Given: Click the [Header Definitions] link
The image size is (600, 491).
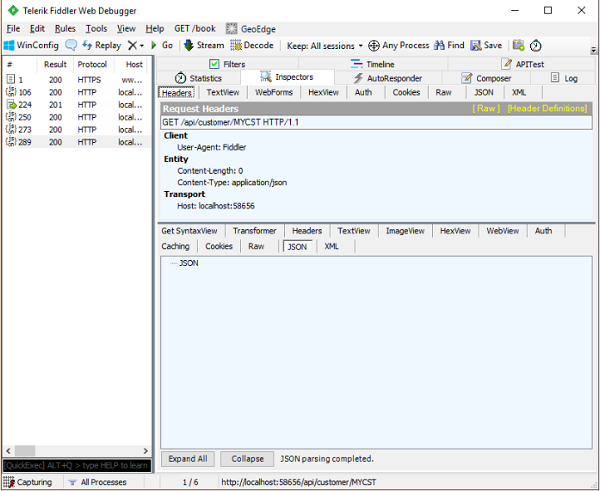Looking at the screenshot, I should [x=547, y=108].
